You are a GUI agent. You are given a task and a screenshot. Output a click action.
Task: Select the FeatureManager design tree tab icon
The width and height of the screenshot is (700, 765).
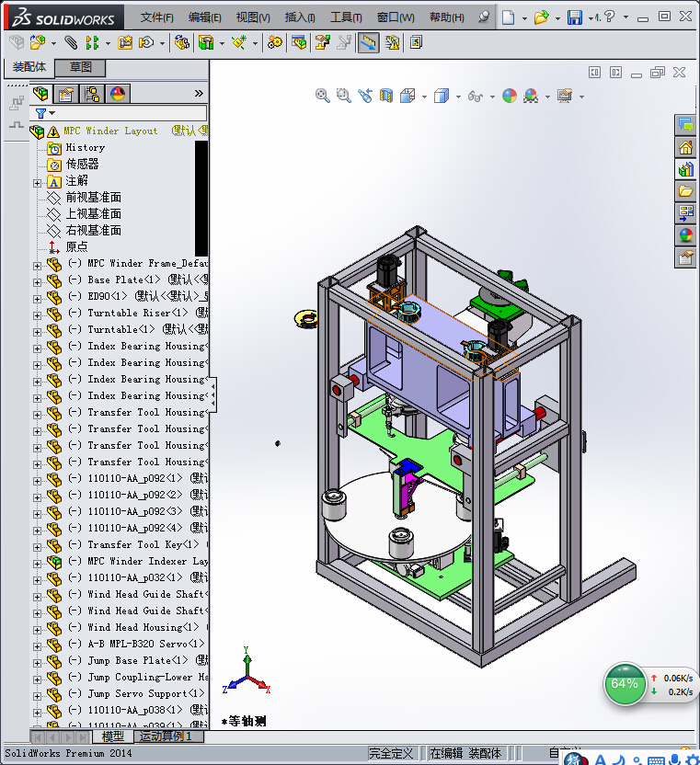pyautogui.click(x=40, y=93)
